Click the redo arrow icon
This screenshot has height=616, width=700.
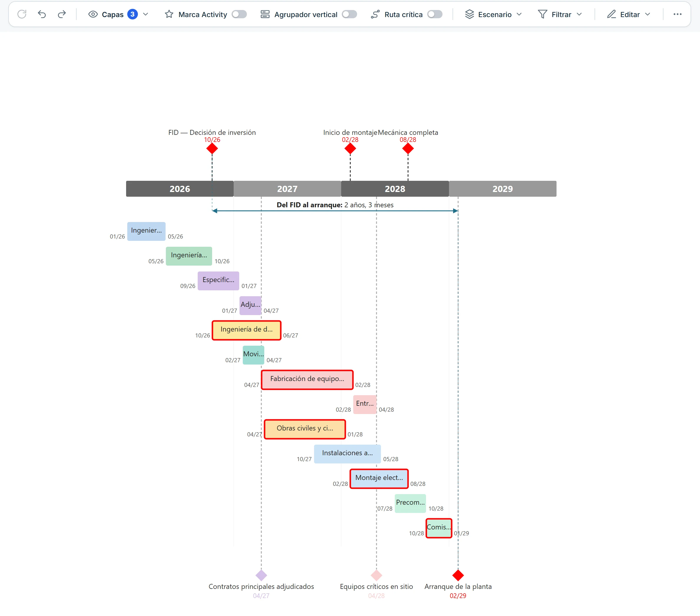coord(62,14)
